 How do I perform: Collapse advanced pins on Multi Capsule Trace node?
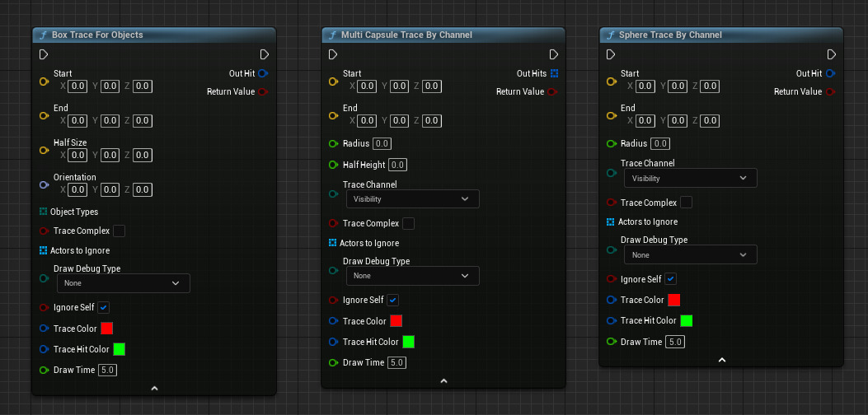[443, 381]
